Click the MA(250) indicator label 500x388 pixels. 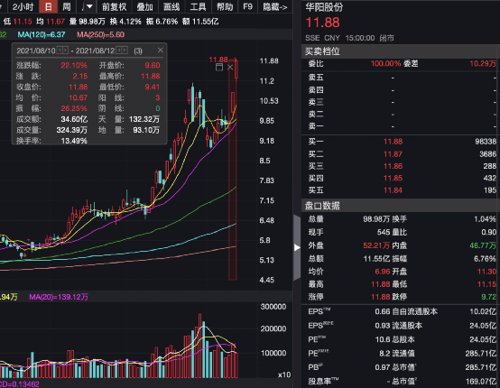click(100, 35)
